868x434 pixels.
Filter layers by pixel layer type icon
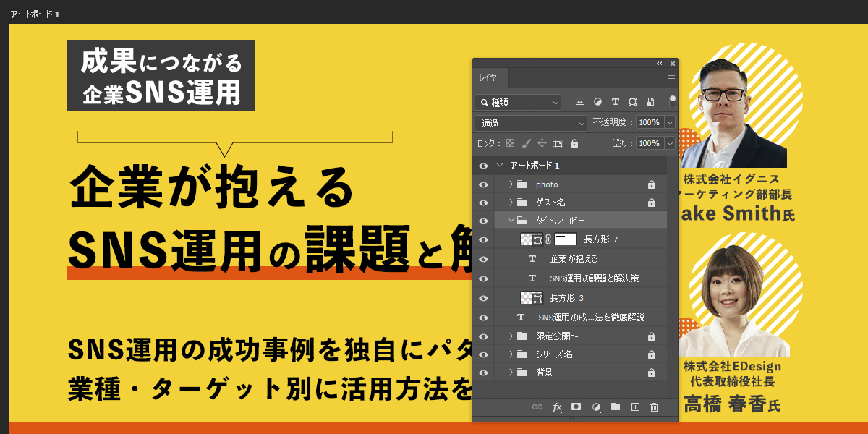click(x=580, y=102)
